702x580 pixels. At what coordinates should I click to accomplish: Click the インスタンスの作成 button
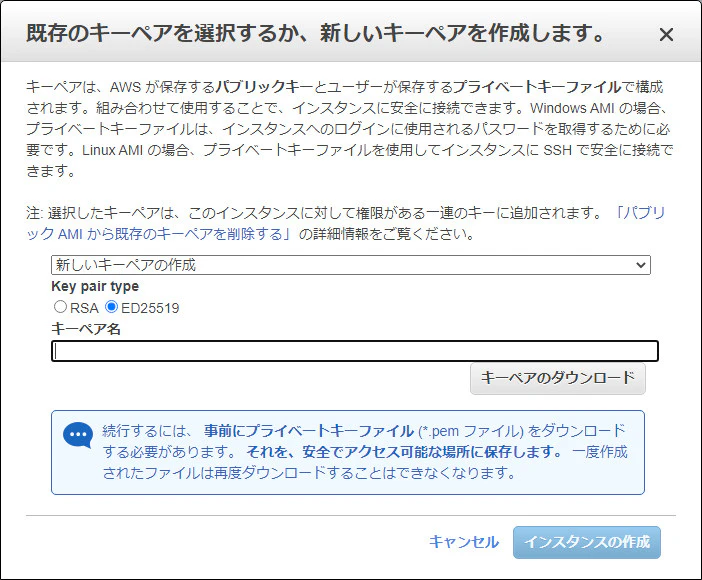coord(586,542)
